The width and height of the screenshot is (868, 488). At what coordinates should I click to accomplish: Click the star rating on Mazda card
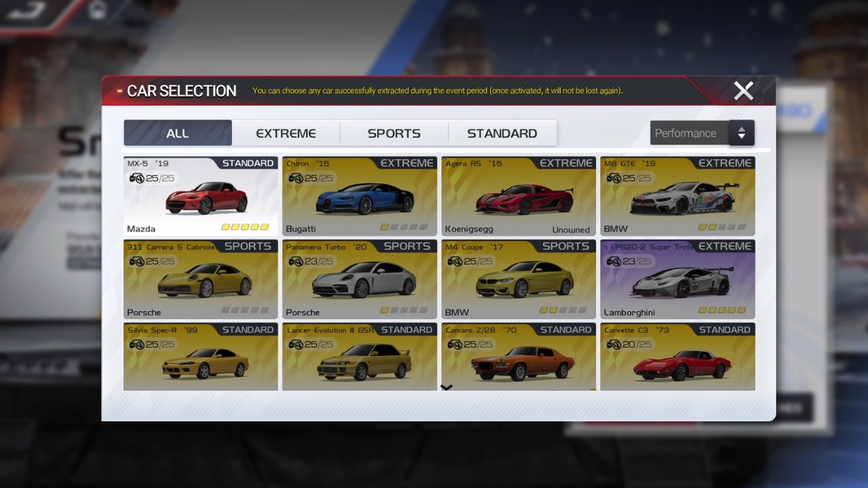pos(245,227)
